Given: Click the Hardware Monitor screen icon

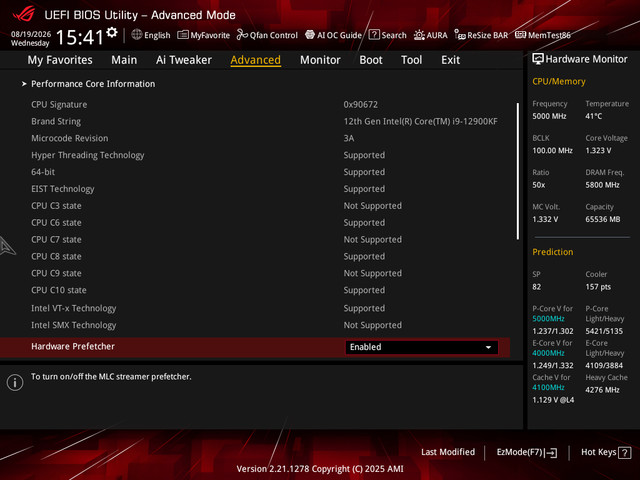Looking at the screenshot, I should [x=538, y=59].
